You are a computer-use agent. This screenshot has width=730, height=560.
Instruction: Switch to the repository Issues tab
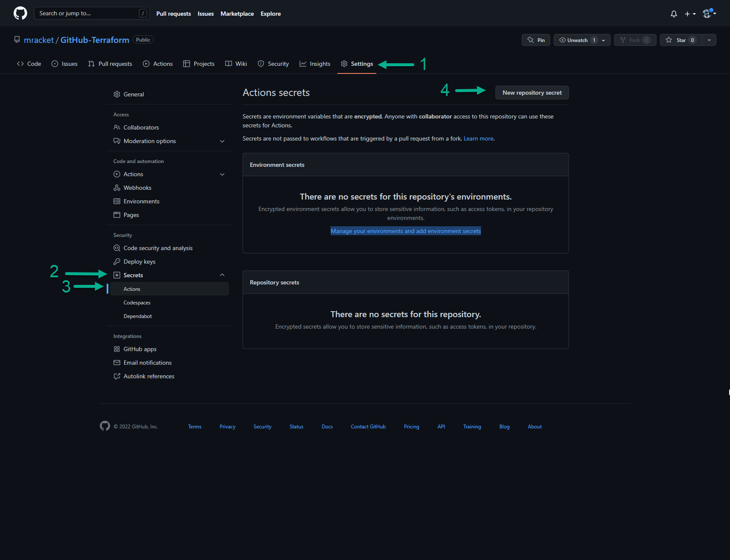(65, 64)
